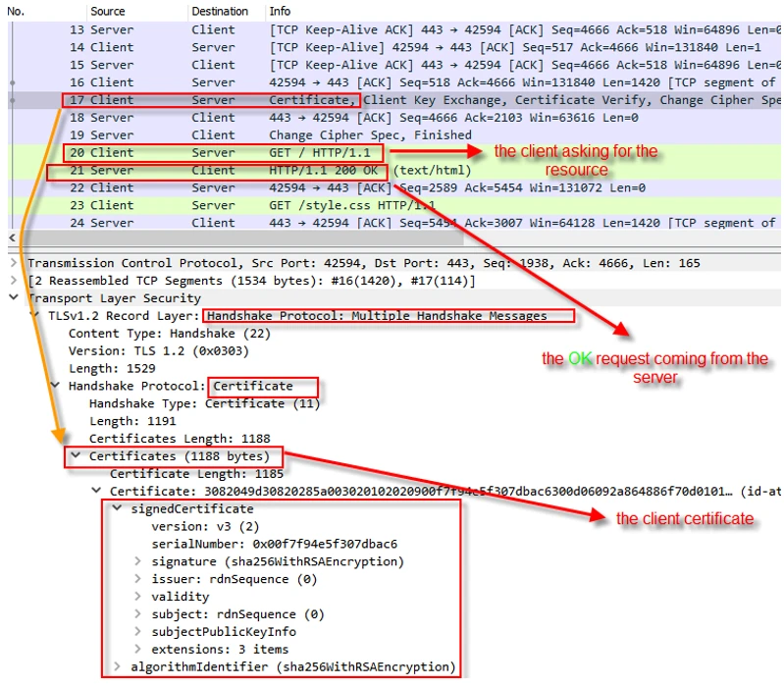Expand the subject: rdnSequence node
This screenshot has width=784, height=687.
pyautogui.click(x=137, y=614)
